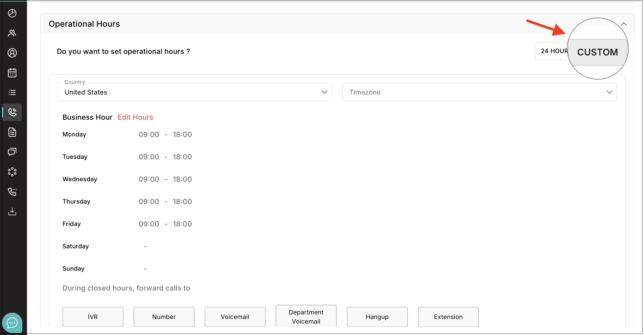
Task: Switch to the 24 HOUR option
Action: click(553, 51)
